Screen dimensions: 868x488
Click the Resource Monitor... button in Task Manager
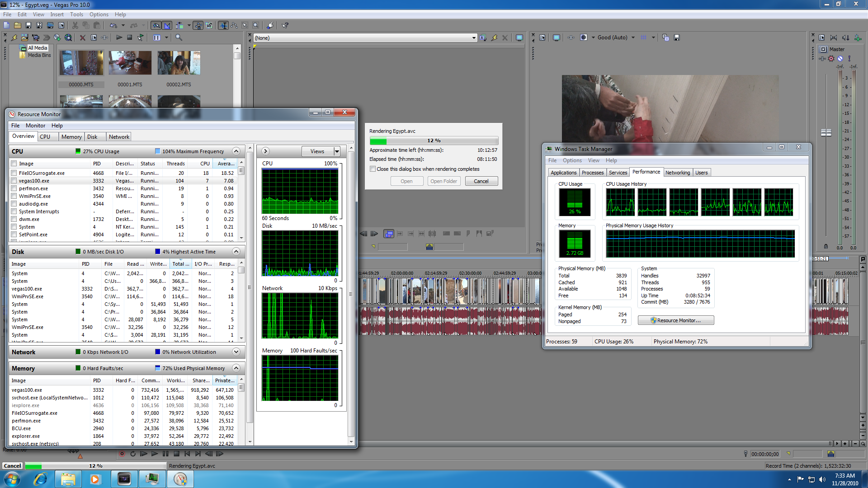coord(676,320)
